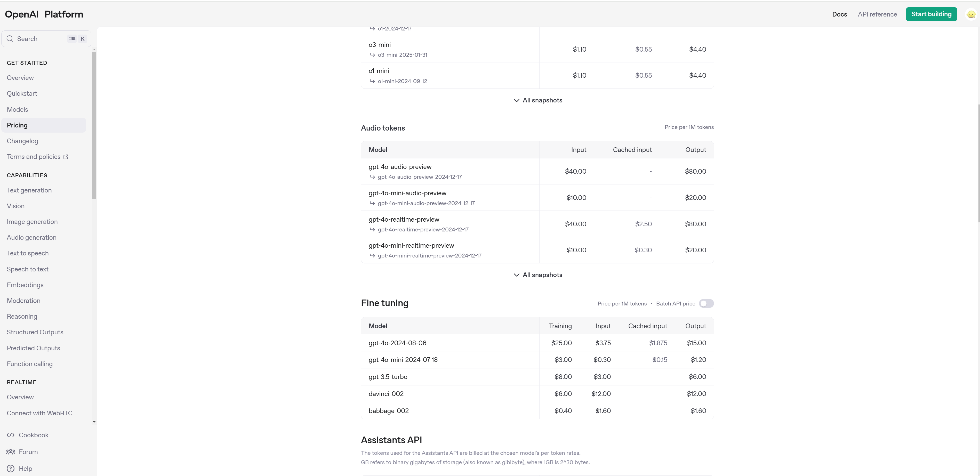
Task: Click babbage-002 row name
Action: (389, 411)
